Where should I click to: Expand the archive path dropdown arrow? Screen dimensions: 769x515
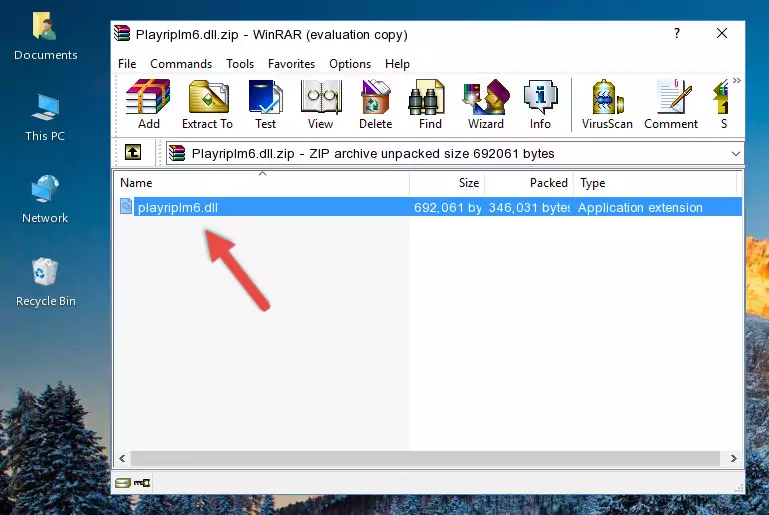736,154
